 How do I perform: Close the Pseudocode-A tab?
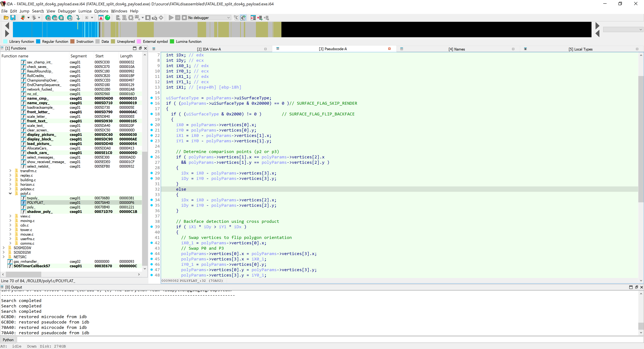[389, 49]
